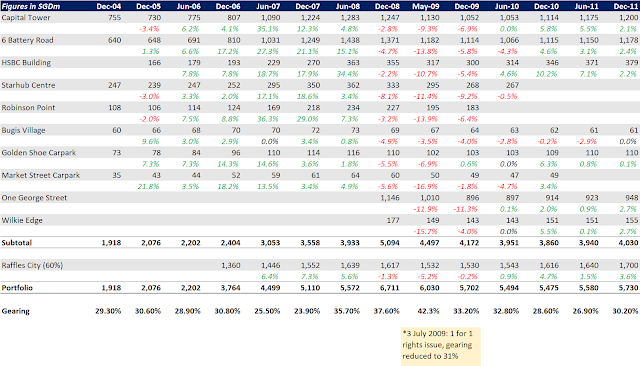Click Gearing Dec-07 value 23.90%
640x366 pixels.
(x=307, y=311)
